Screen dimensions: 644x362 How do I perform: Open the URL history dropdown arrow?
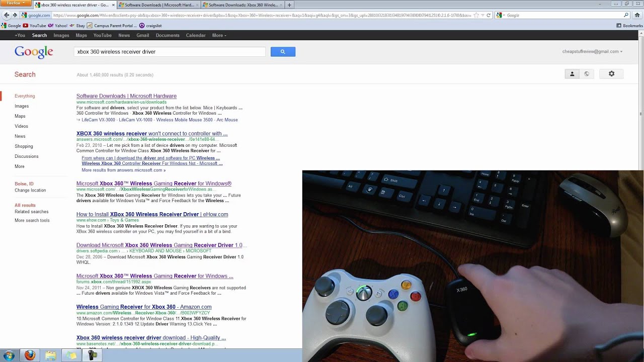coord(482,15)
